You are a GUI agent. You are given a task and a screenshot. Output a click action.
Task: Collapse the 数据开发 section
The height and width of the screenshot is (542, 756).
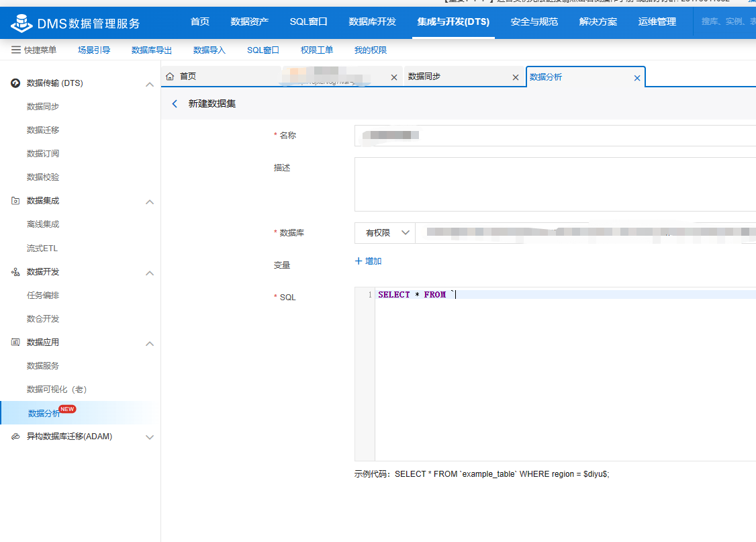[150, 273]
